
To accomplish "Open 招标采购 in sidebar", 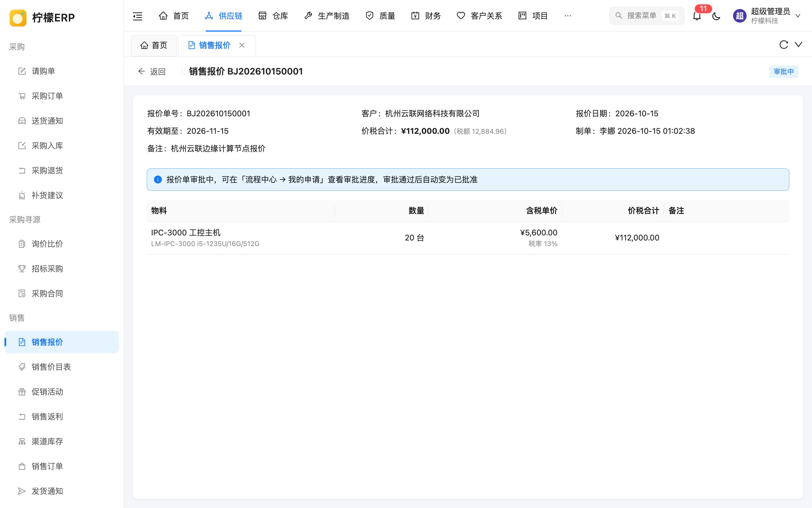I will coord(62,269).
